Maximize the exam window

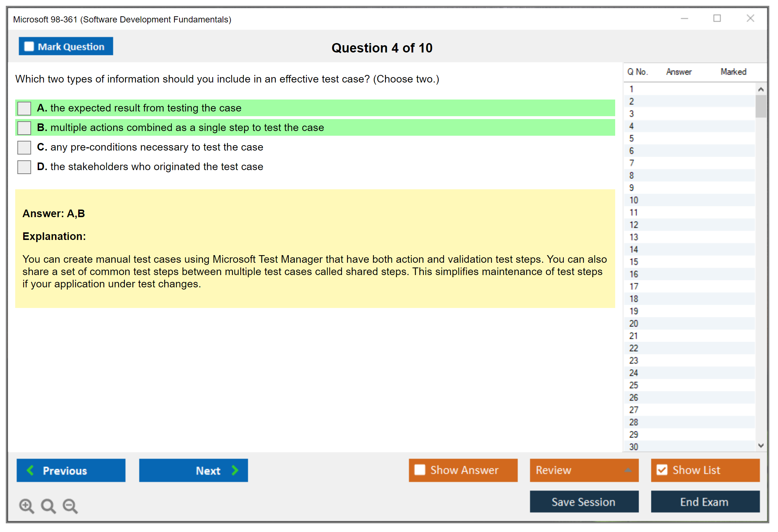(717, 18)
